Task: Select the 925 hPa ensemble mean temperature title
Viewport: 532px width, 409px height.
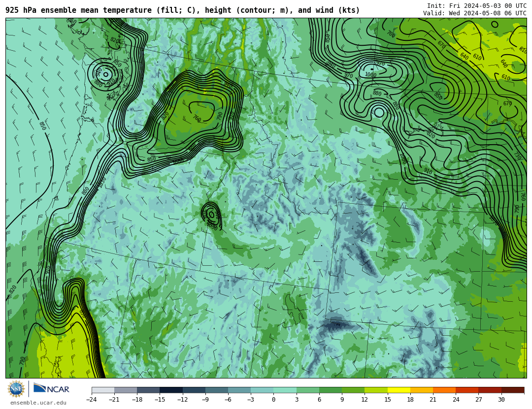Action: point(183,10)
